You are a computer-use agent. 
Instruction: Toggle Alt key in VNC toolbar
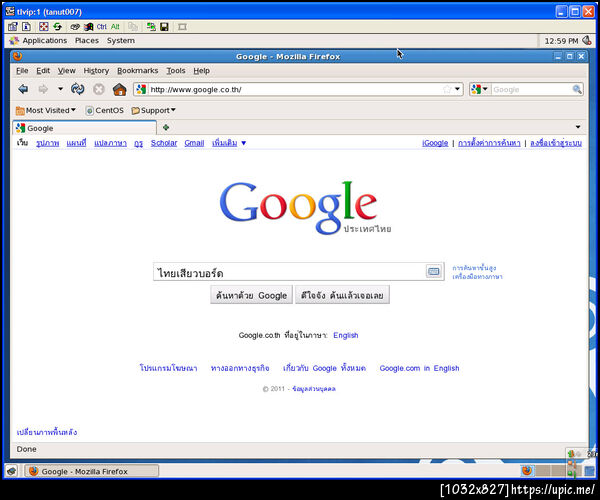[115, 27]
